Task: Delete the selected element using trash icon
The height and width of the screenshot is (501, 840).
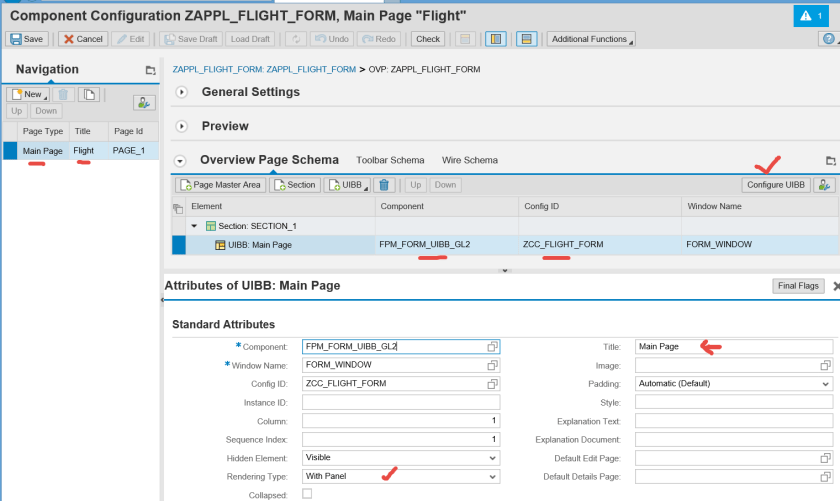Action: click(x=385, y=185)
